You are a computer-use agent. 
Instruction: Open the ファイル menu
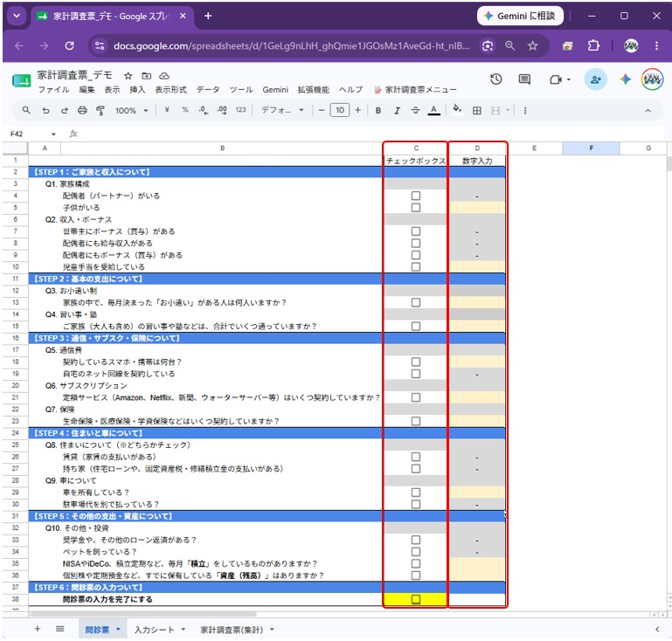(x=53, y=89)
